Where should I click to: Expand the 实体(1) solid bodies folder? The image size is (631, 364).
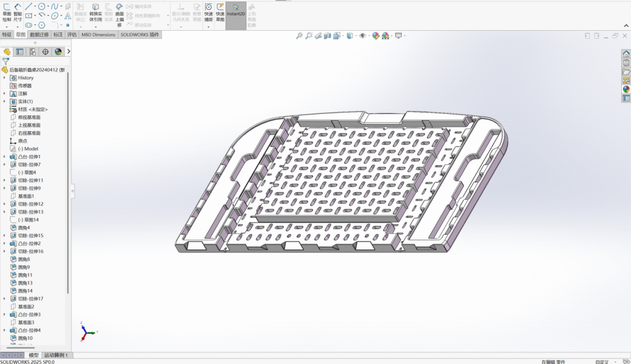[x=4, y=102]
